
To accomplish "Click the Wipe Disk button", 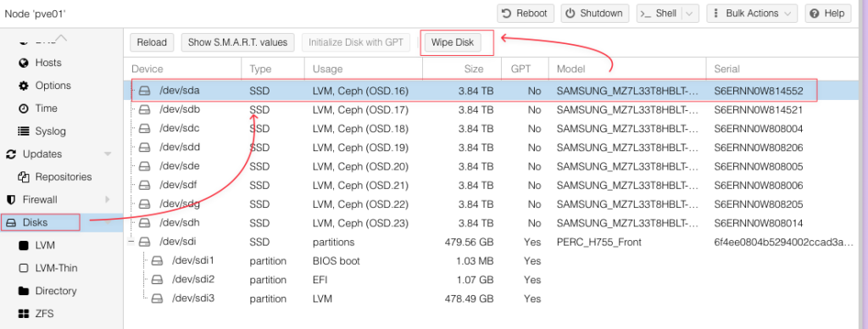I will coord(453,42).
